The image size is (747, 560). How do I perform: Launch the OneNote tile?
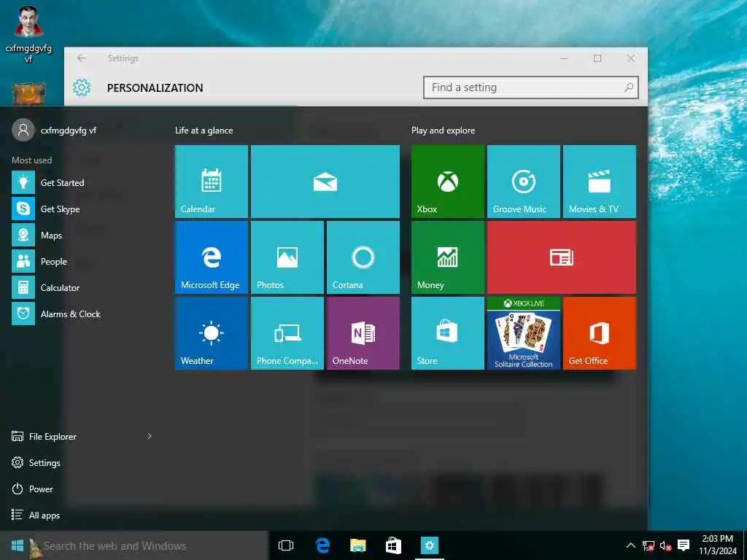[363, 332]
